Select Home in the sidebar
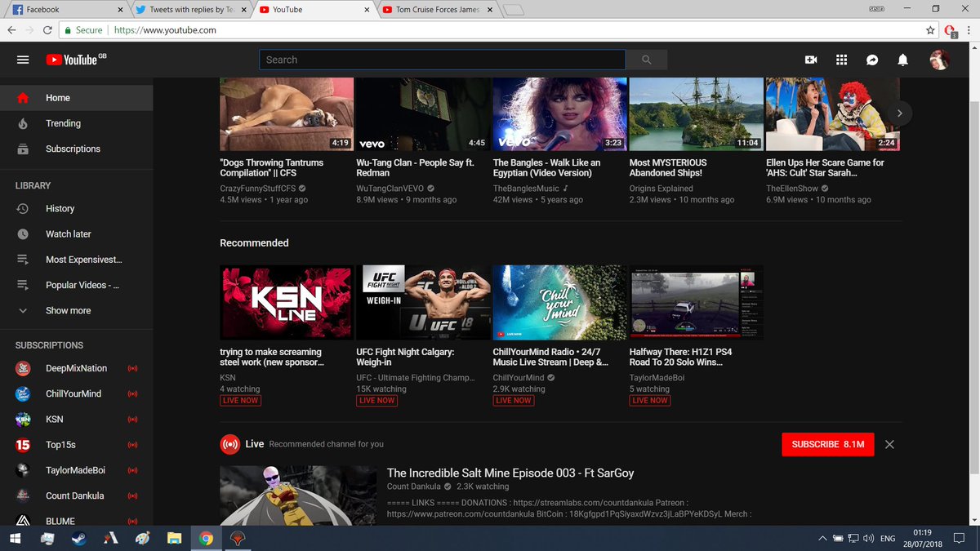The height and width of the screenshot is (551, 980). tap(76, 98)
